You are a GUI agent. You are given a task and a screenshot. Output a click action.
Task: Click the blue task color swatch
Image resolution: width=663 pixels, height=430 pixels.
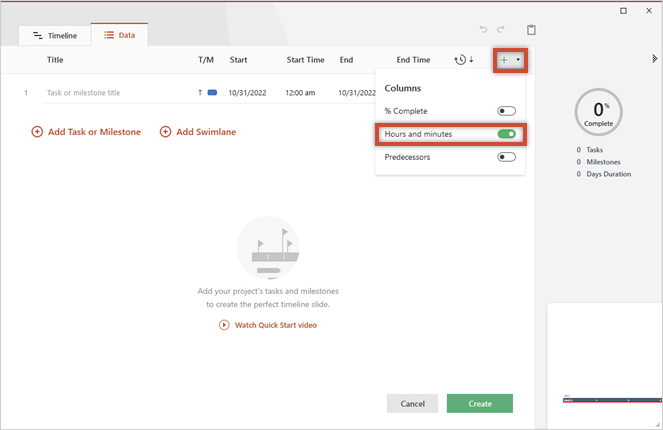tap(212, 93)
